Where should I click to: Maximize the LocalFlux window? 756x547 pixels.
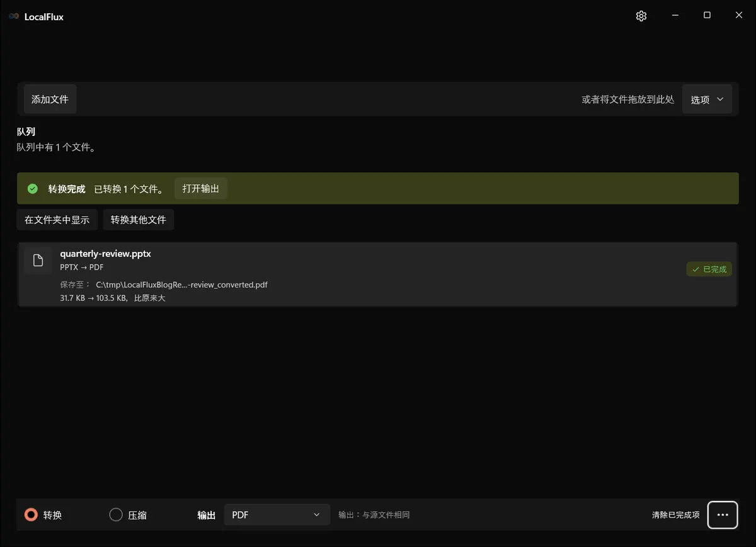(x=707, y=16)
